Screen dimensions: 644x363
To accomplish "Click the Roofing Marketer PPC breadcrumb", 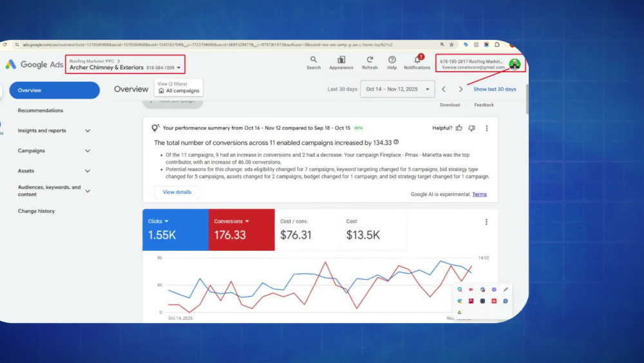I will pyautogui.click(x=91, y=61).
